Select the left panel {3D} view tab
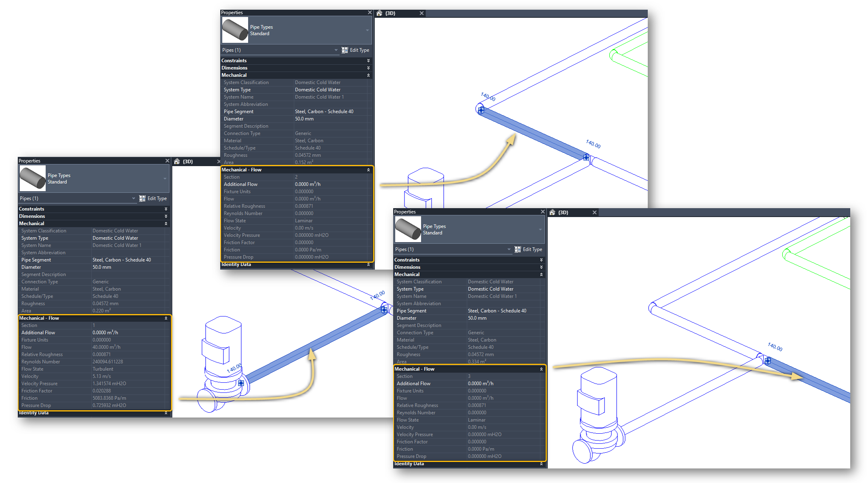 [x=188, y=162]
